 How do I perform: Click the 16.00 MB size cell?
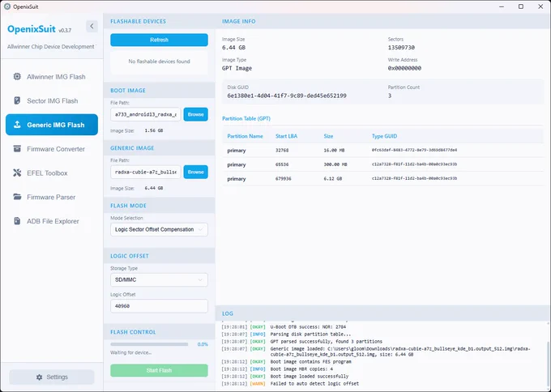point(334,151)
